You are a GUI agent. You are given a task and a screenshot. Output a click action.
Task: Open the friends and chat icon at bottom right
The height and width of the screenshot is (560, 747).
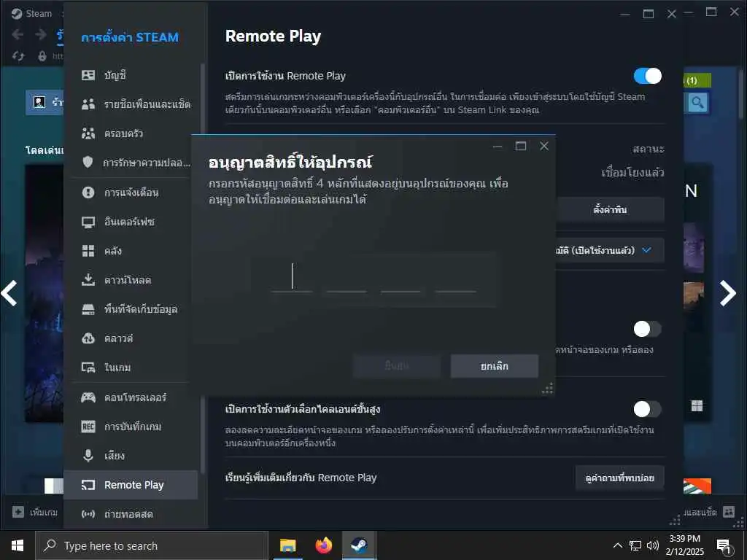729,512
